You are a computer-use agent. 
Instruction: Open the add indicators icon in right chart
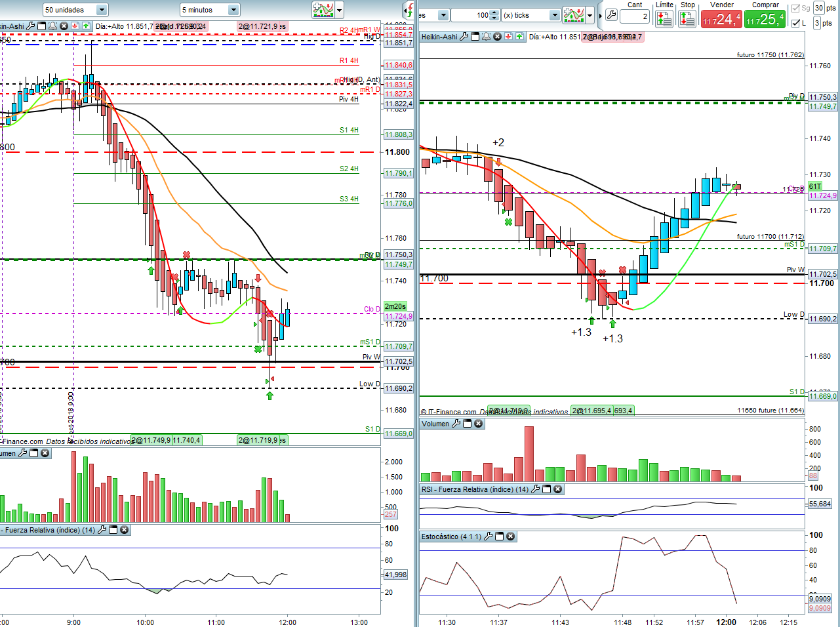(x=574, y=14)
